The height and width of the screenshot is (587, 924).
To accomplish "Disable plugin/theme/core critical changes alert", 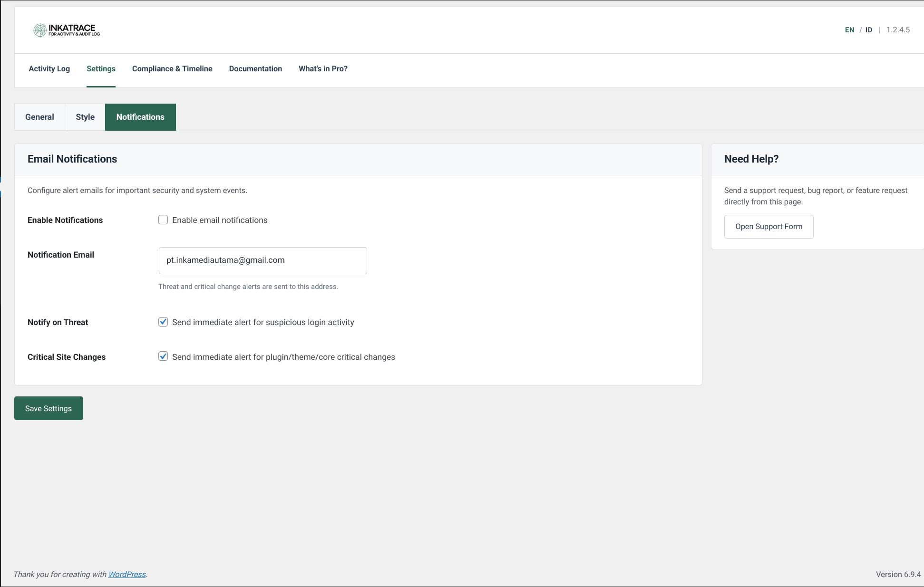I will click(163, 356).
